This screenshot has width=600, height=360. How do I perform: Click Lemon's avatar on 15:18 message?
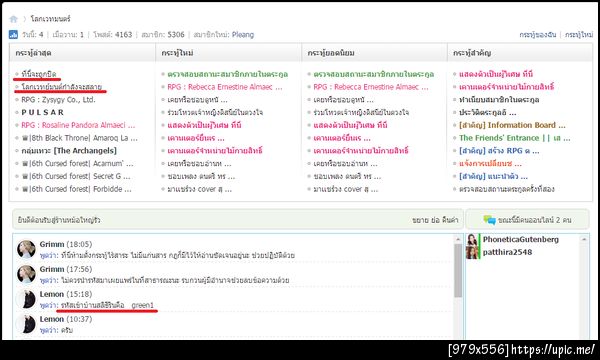[x=26, y=299]
